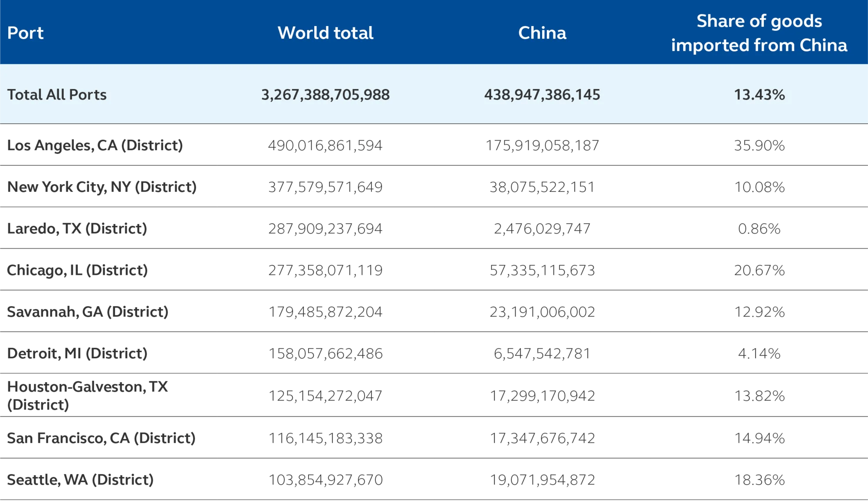Click the value 287,909,237,694

325,229
